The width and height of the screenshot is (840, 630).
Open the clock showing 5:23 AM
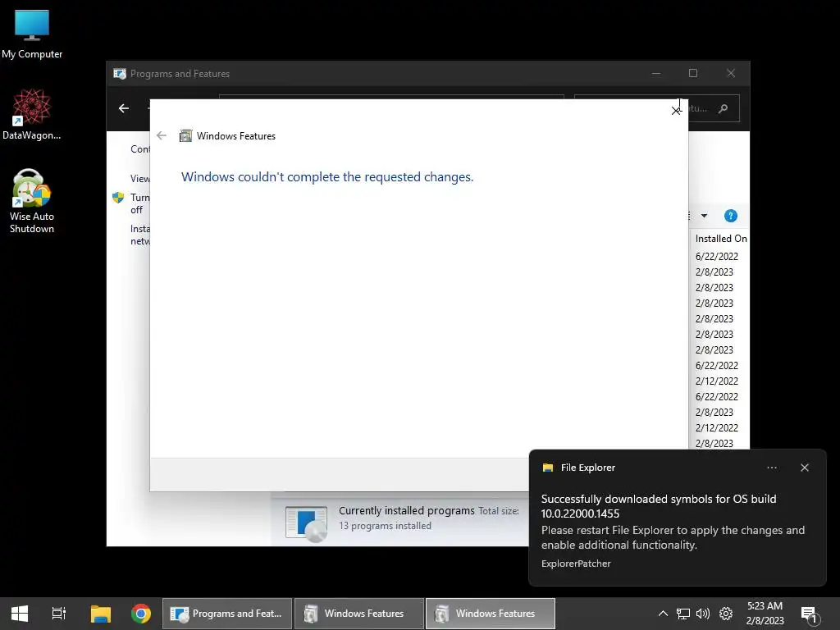click(x=765, y=614)
